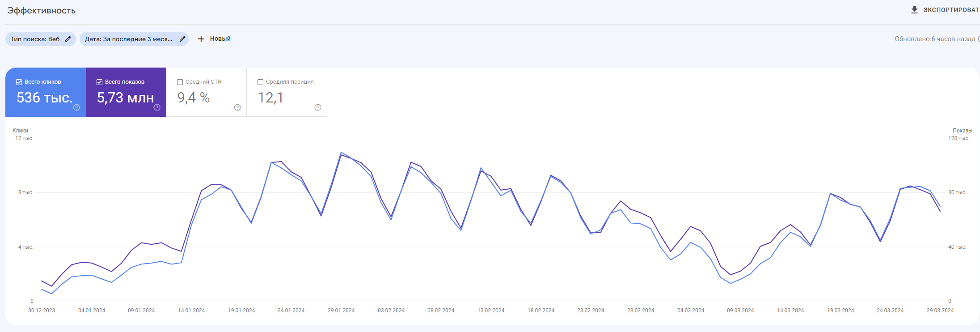Enable the Средний CTR checkbox
The height and width of the screenshot is (332, 980).
pyautogui.click(x=180, y=82)
